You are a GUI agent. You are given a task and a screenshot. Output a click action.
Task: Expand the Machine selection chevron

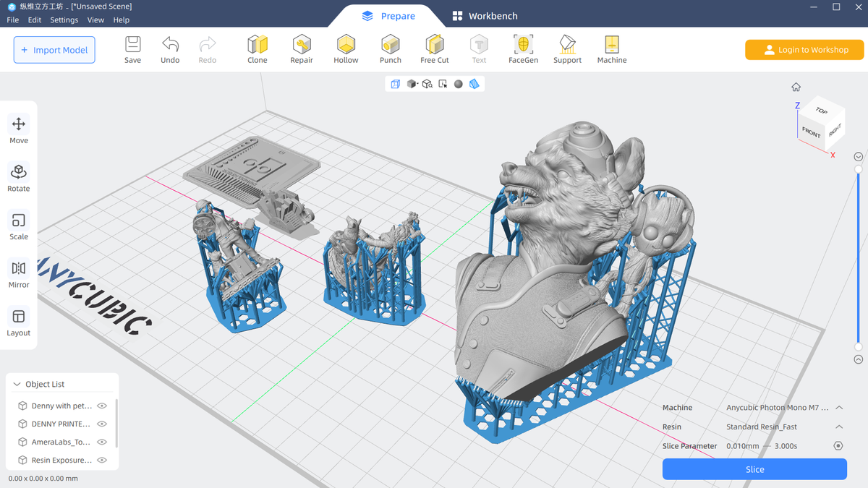coord(839,408)
